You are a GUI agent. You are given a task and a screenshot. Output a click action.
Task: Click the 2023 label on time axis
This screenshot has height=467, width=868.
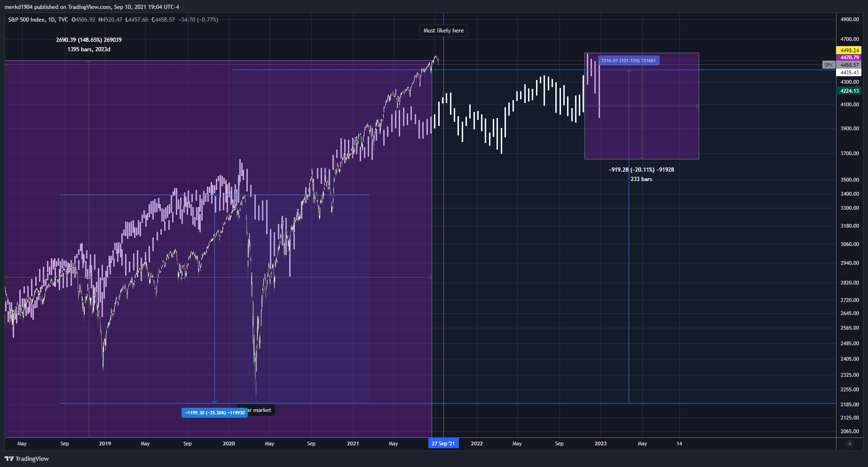pos(600,443)
